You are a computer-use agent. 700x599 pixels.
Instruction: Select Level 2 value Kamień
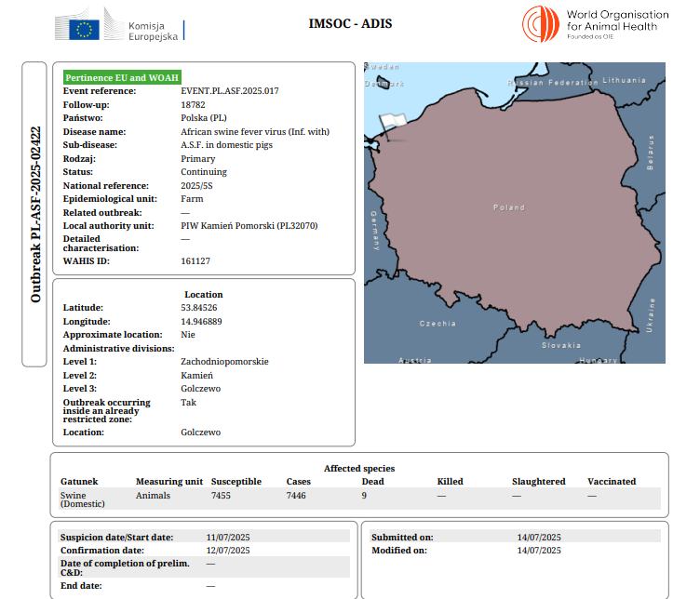[197, 376]
